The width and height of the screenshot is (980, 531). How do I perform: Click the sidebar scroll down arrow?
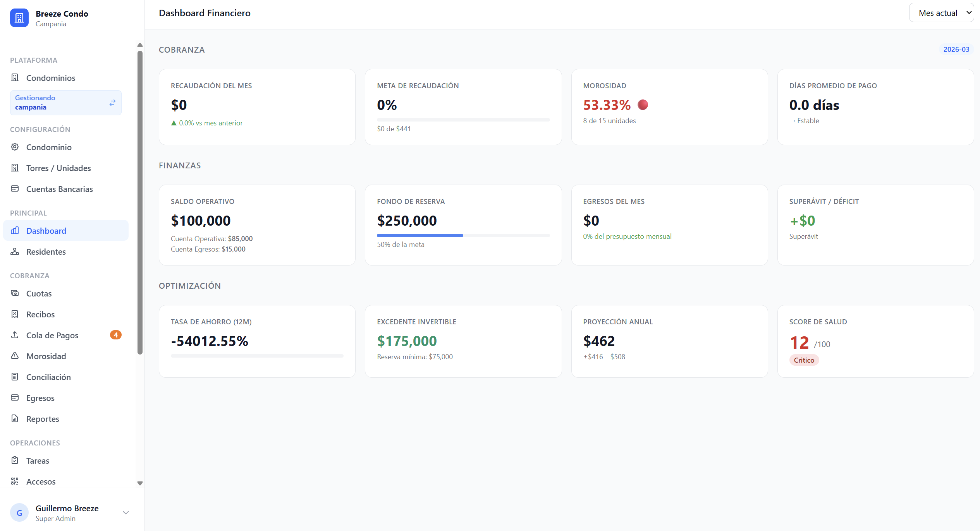tap(140, 483)
